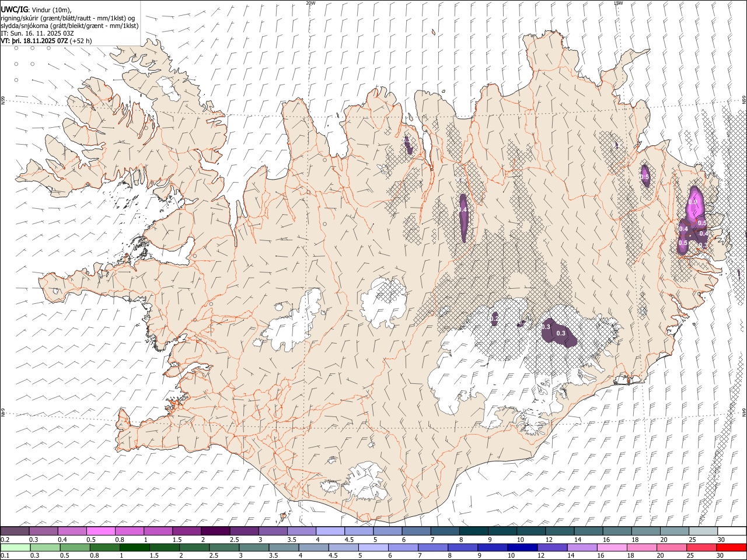Viewport: 747px width, 560px height.
Task: Click the lower legend green swatch starting at 0.5
Action: pos(75,547)
